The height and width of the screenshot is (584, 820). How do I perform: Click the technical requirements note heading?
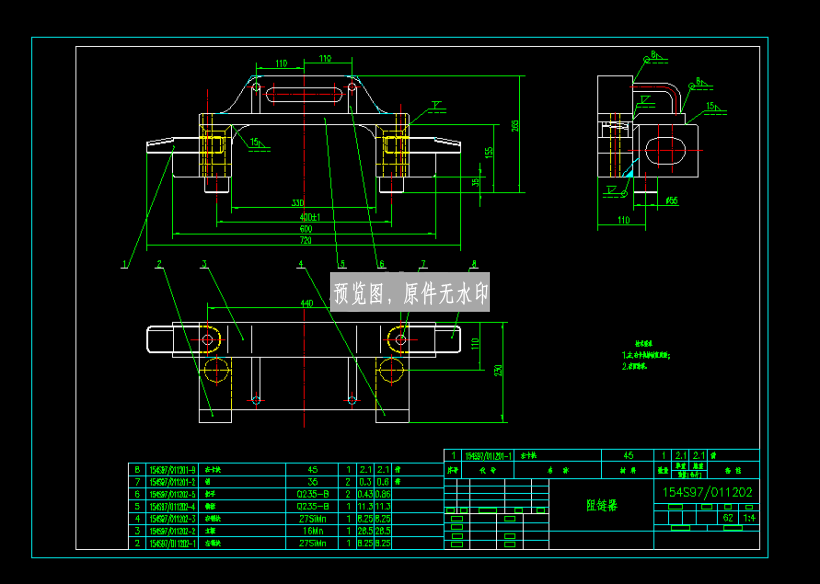click(x=646, y=345)
